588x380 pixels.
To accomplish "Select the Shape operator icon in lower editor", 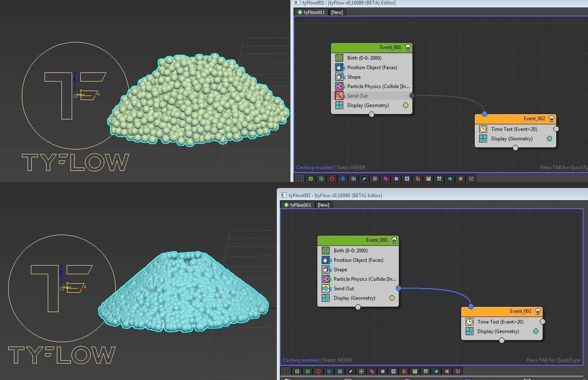I will pyautogui.click(x=326, y=270).
